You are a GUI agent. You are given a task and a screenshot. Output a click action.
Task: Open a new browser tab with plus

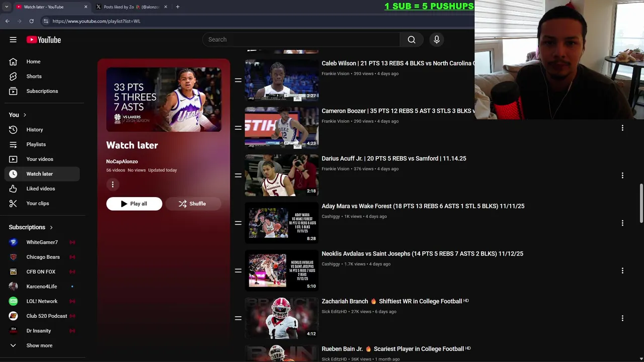click(178, 7)
